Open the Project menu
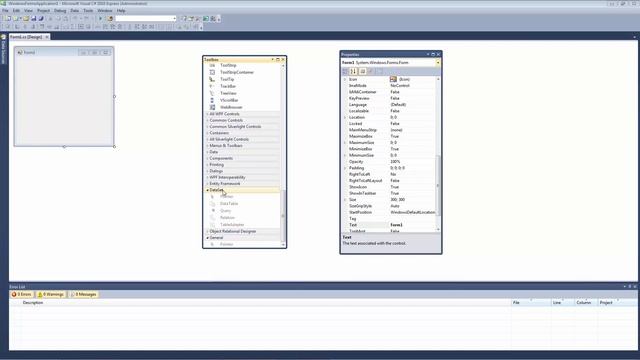This screenshot has height=360, width=640. (x=43, y=11)
